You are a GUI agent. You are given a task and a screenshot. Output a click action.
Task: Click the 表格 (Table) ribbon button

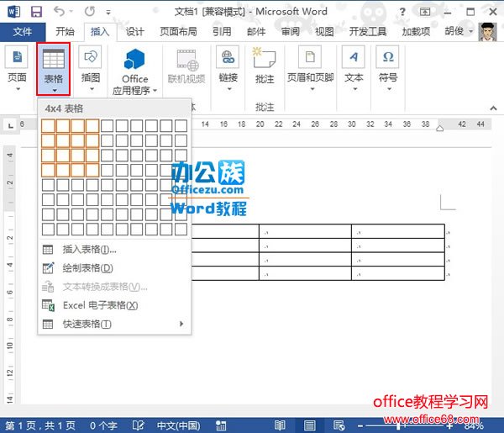[54, 69]
